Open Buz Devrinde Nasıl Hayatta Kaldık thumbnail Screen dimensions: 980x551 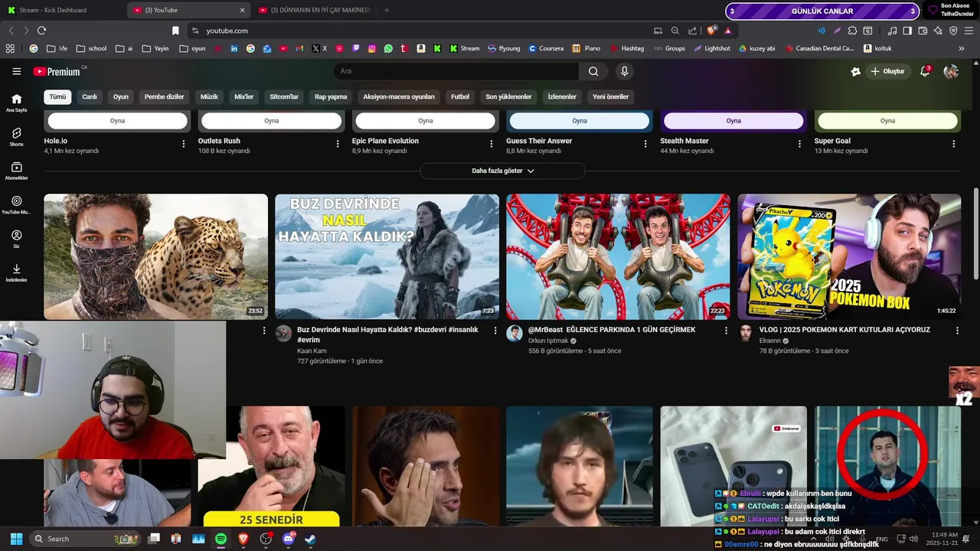tap(387, 256)
